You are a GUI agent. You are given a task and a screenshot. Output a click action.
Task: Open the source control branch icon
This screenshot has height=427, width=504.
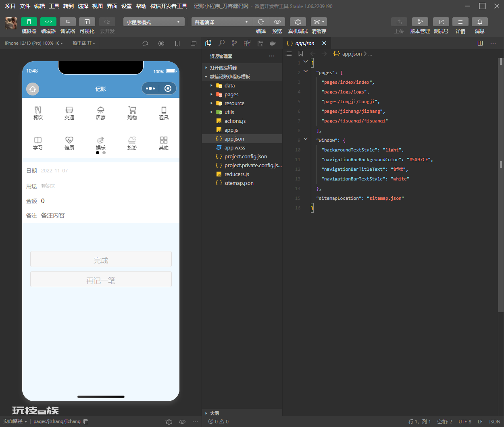(x=234, y=43)
